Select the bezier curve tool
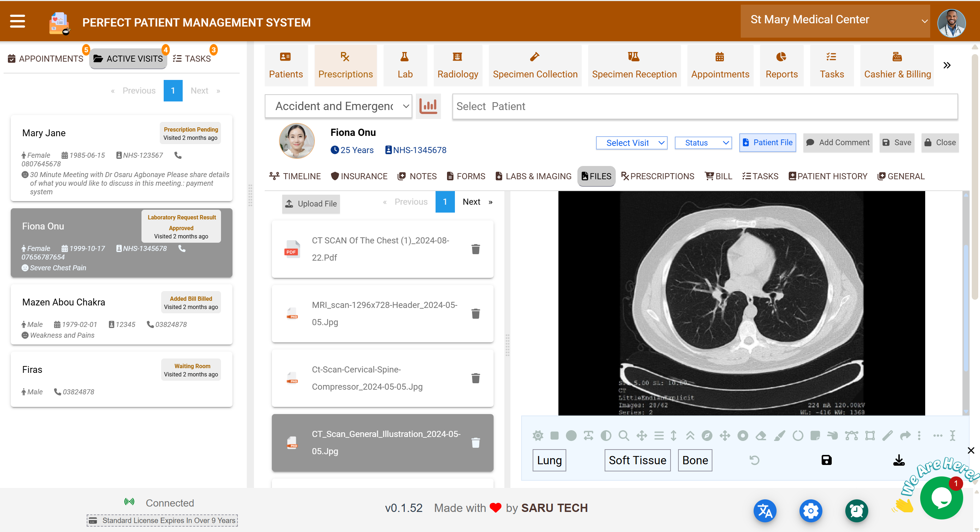Viewport: 980px width, 532px height. (x=851, y=435)
